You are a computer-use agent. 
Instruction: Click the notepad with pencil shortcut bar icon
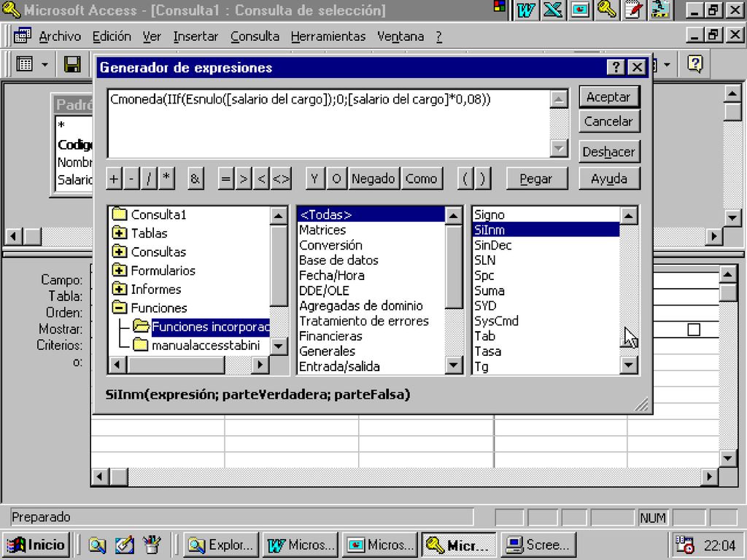coord(634,10)
